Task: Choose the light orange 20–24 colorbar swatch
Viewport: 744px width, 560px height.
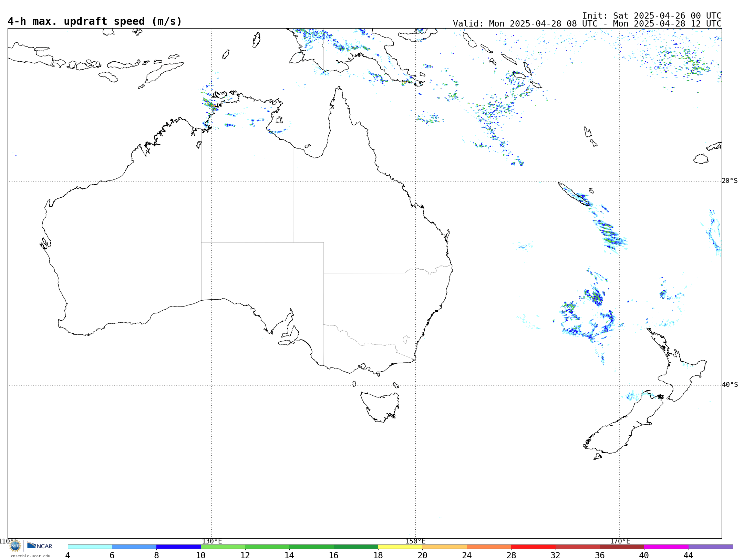Action: 444,547
